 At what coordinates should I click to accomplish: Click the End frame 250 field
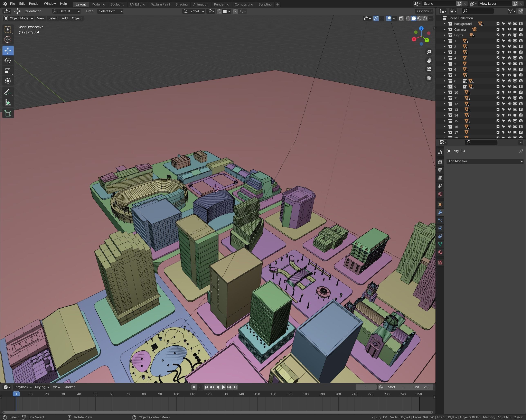pyautogui.click(x=421, y=387)
